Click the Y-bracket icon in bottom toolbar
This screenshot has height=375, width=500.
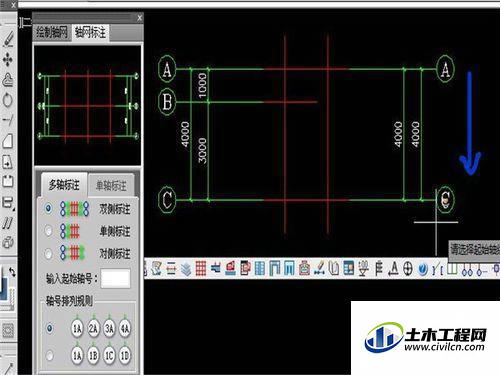(437, 269)
